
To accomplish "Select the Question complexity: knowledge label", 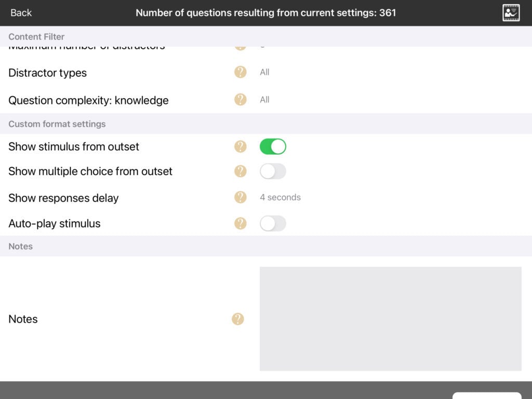I will point(88,100).
